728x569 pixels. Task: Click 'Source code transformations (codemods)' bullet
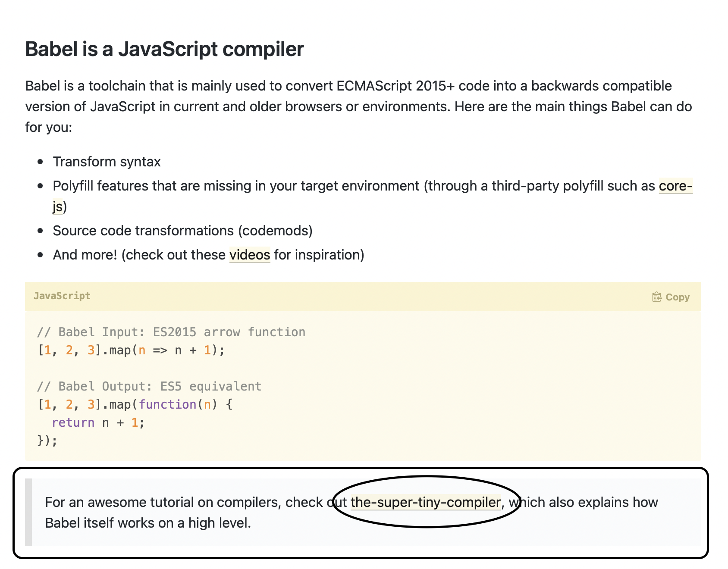point(182,231)
